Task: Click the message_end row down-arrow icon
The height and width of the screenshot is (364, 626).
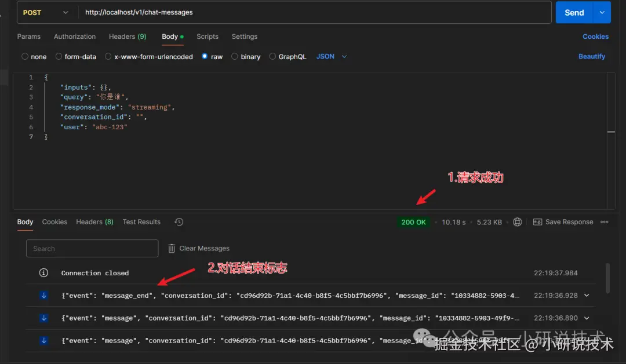Action: 44,296
